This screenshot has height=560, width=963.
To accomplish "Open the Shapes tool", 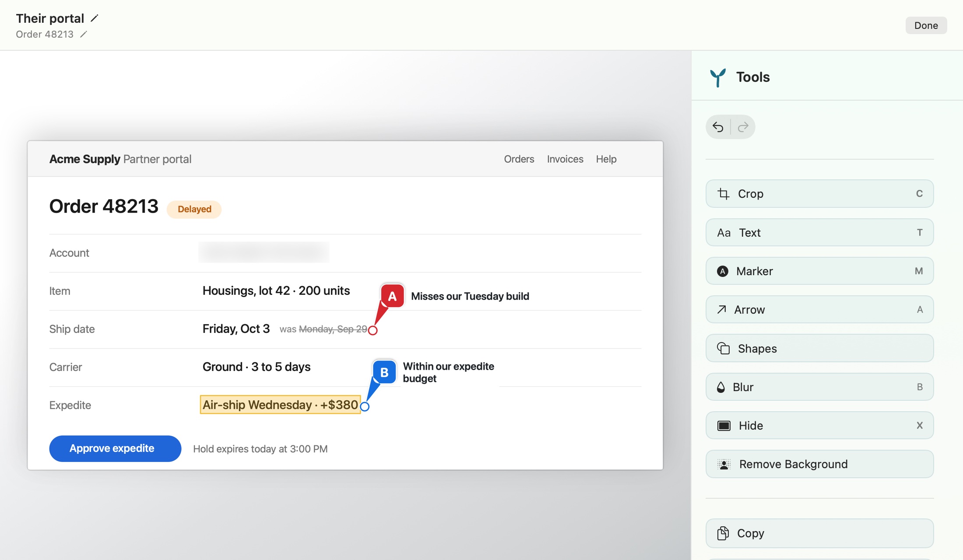I will pyautogui.click(x=819, y=348).
